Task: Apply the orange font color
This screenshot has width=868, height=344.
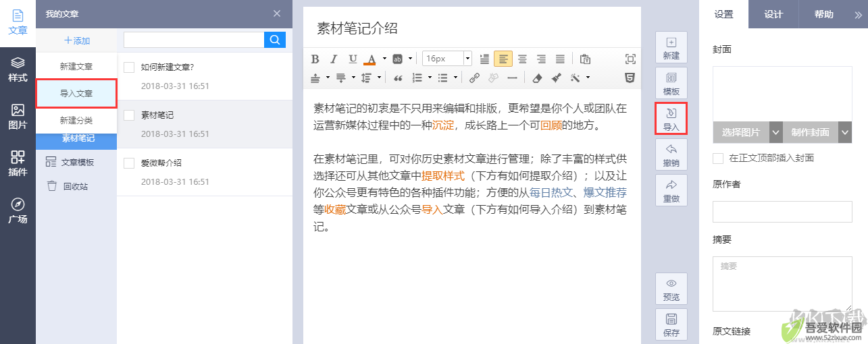Action: (369, 59)
